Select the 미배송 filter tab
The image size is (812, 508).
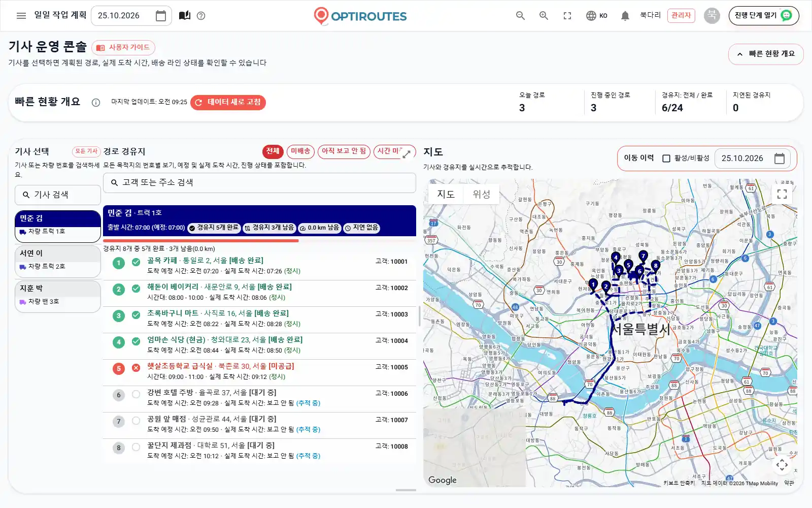(x=300, y=151)
